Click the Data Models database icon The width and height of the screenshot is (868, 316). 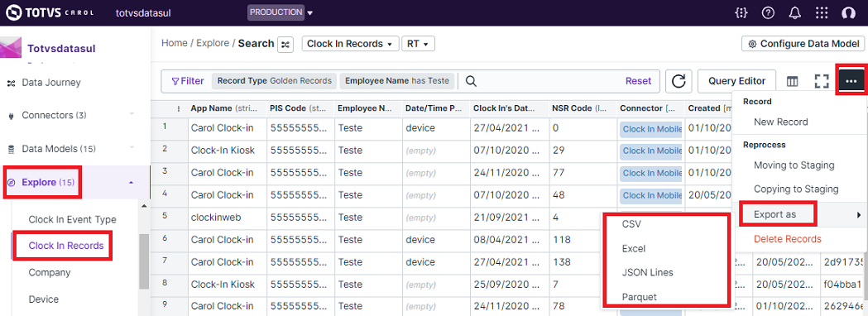coord(11,150)
